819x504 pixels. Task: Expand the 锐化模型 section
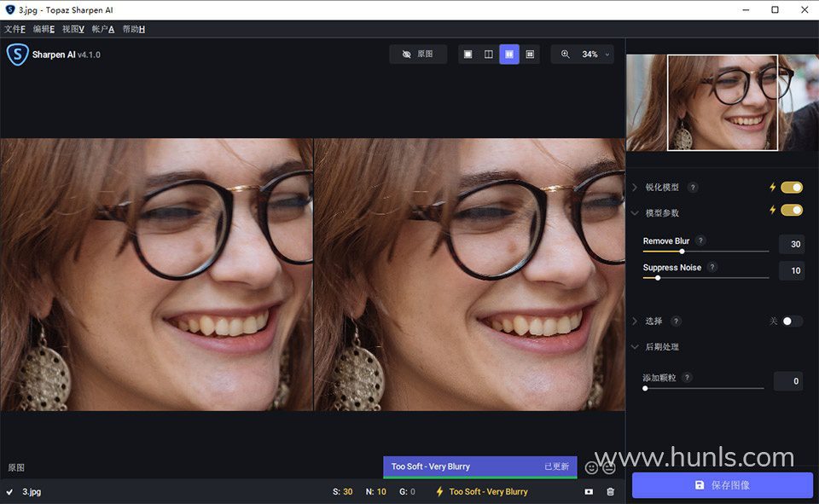[635, 188]
